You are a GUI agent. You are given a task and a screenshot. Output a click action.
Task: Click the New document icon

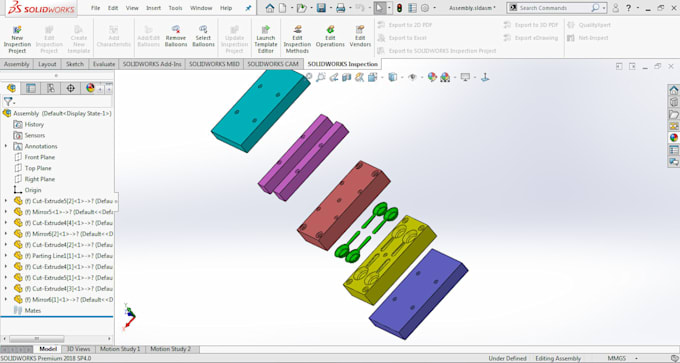[282, 8]
